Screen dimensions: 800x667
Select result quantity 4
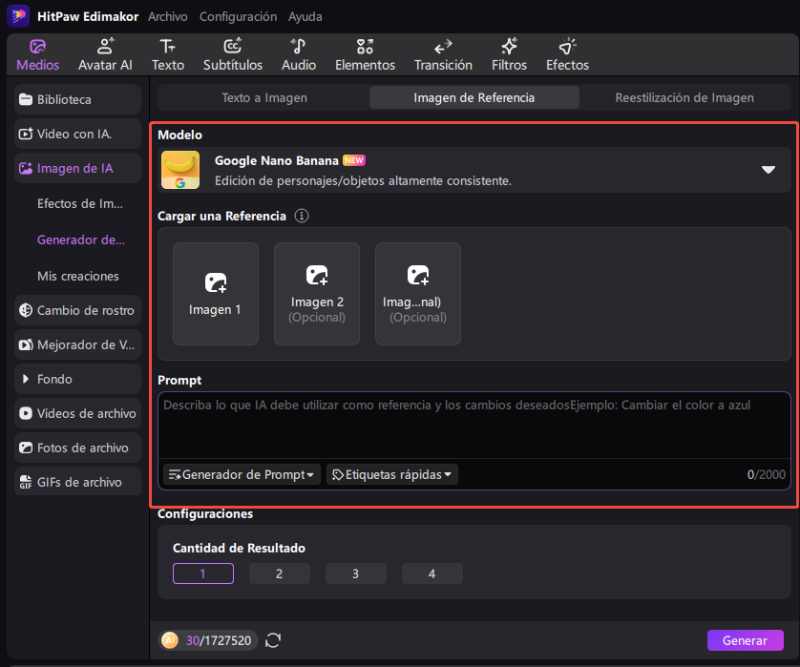432,574
